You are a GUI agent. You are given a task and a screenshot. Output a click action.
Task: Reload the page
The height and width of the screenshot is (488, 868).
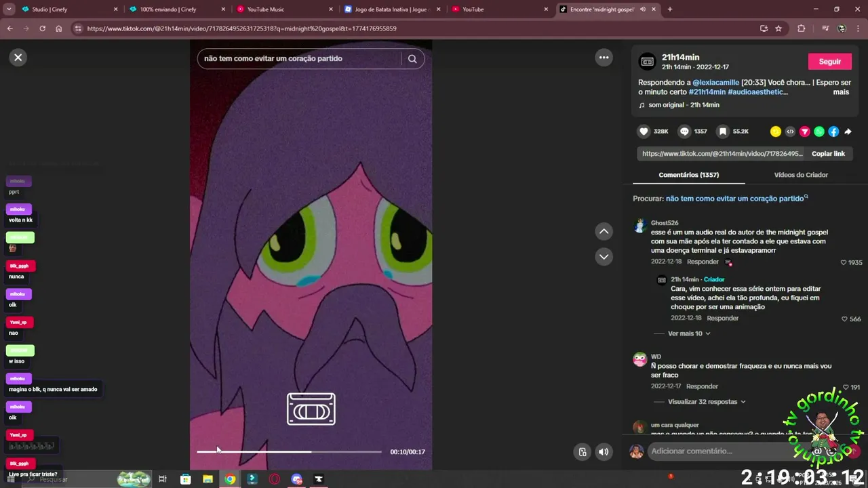coord(42,28)
